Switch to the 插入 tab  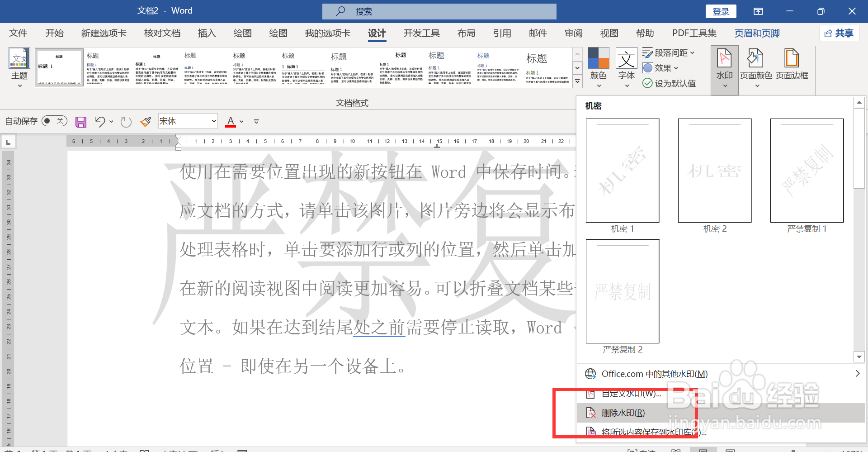pyautogui.click(x=207, y=33)
